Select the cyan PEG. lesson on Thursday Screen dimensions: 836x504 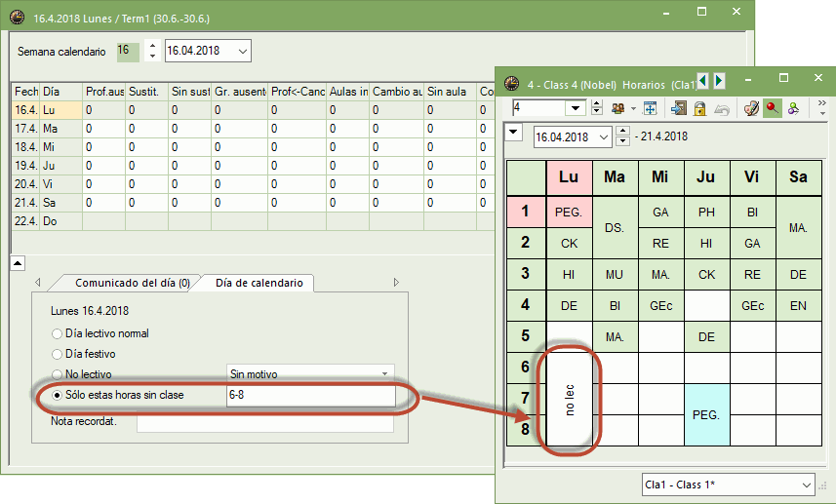click(706, 415)
